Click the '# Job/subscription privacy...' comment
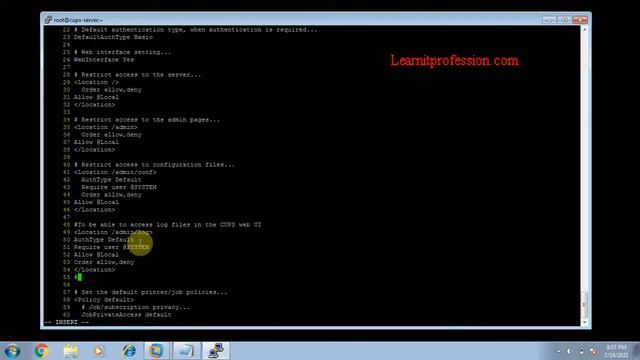 click(x=136, y=307)
